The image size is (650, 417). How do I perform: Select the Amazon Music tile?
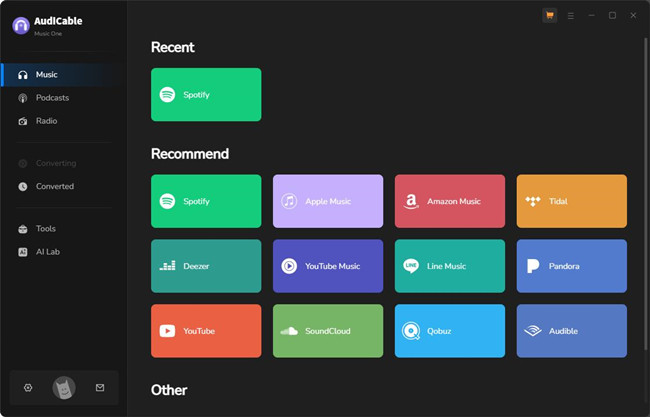tap(450, 201)
